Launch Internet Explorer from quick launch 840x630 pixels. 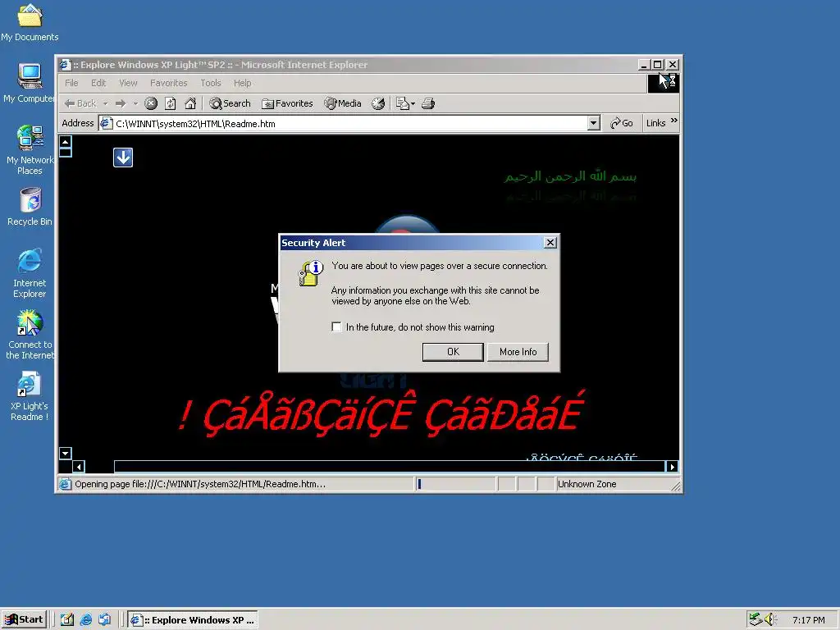click(85, 620)
